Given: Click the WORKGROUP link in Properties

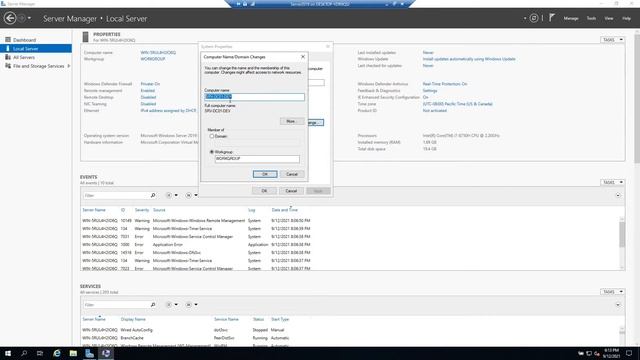Looking at the screenshot, I should (x=153, y=59).
